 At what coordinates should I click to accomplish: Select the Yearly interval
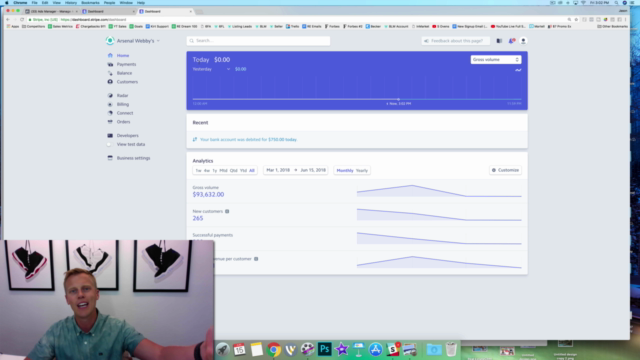tap(362, 171)
